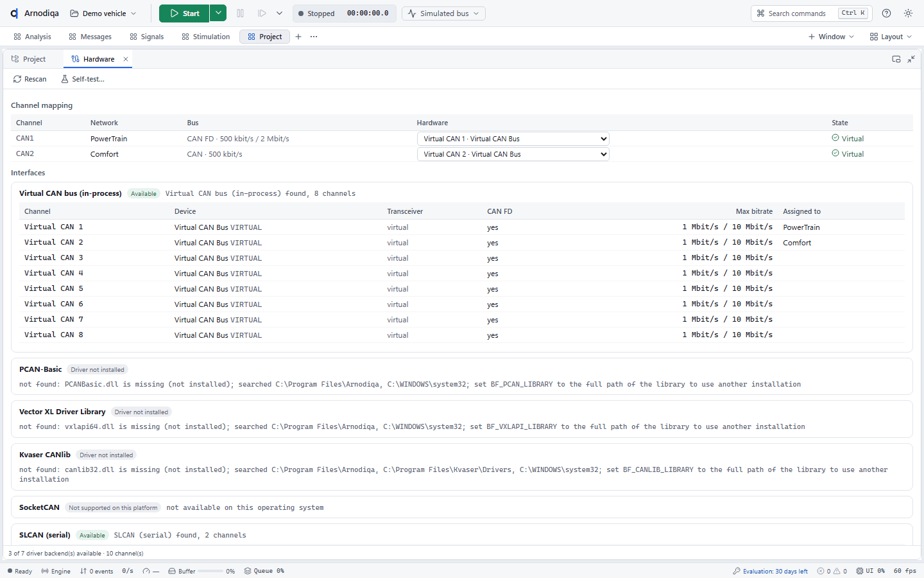
Task: Open hardware dropdown for CAN1 PowerTrain
Action: click(513, 139)
